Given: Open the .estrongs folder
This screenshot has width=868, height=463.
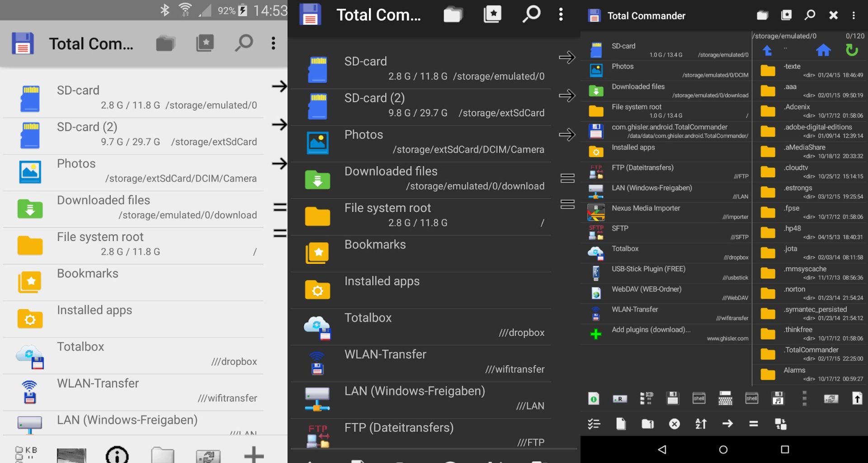Looking at the screenshot, I should 811,192.
